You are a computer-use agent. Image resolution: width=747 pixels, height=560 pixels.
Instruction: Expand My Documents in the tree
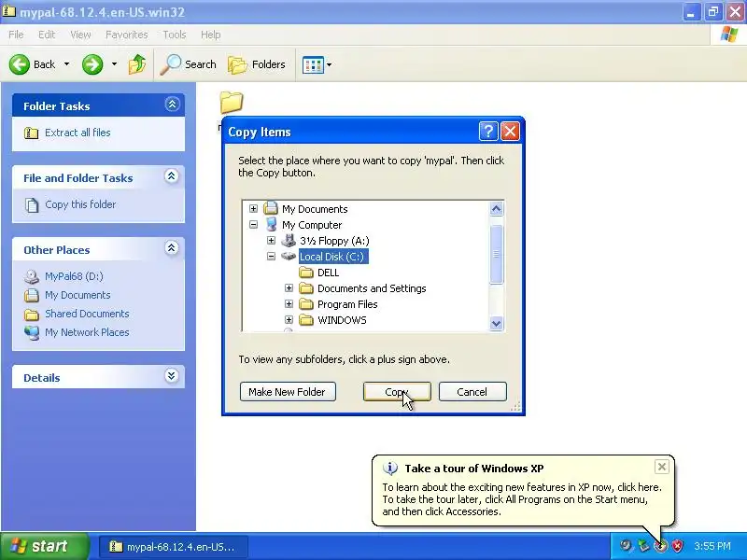[x=253, y=208]
